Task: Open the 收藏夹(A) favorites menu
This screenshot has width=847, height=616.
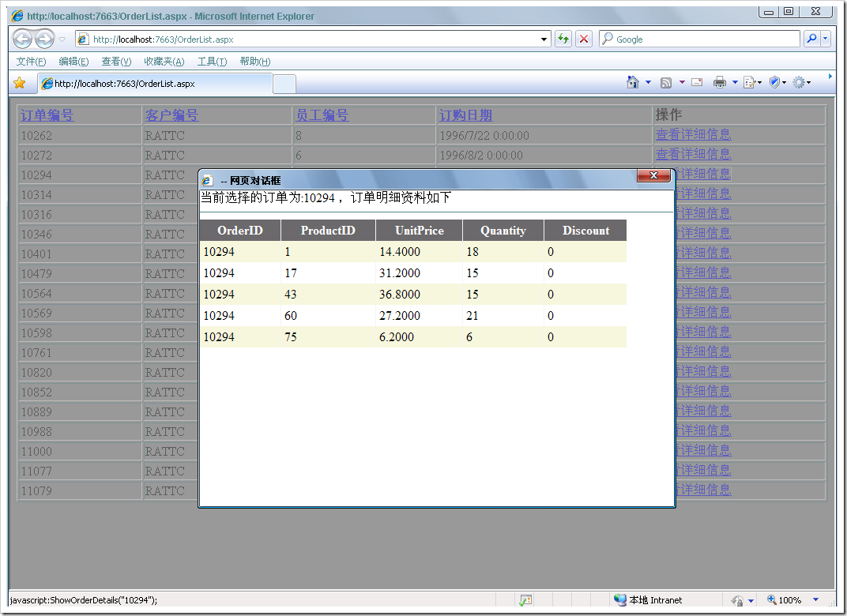Action: (x=164, y=62)
